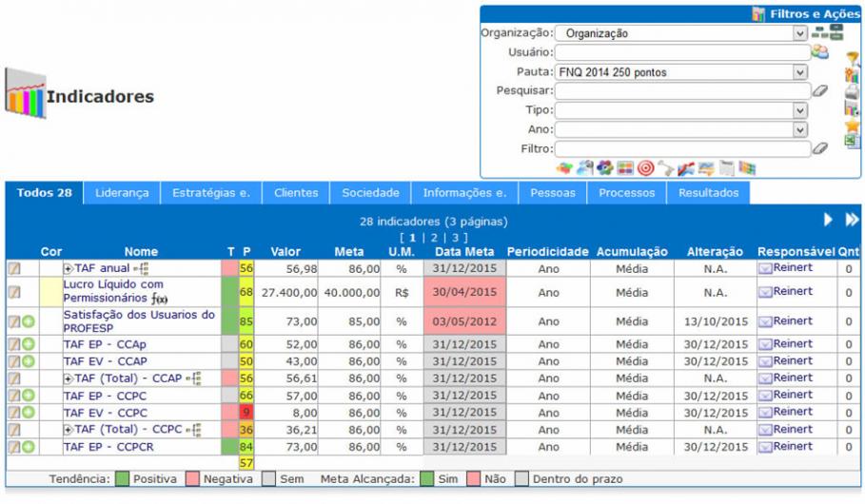
Task: Go to next page arrow
Action: point(828,220)
